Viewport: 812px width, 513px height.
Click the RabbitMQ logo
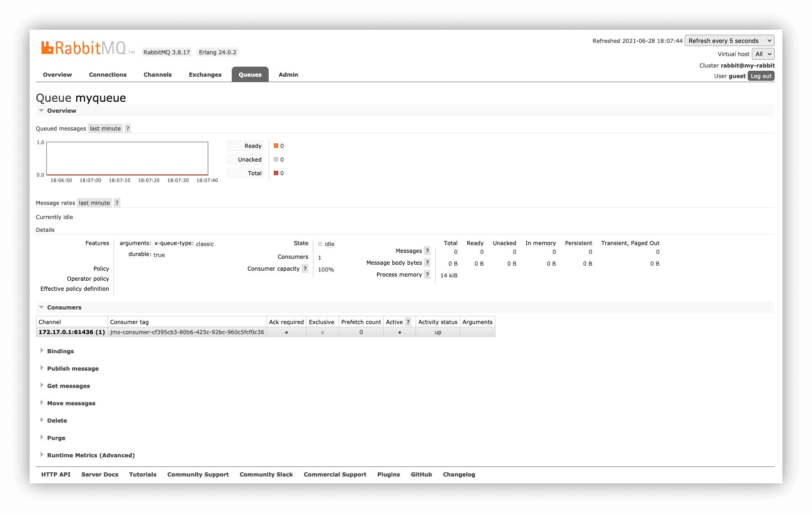click(88, 48)
